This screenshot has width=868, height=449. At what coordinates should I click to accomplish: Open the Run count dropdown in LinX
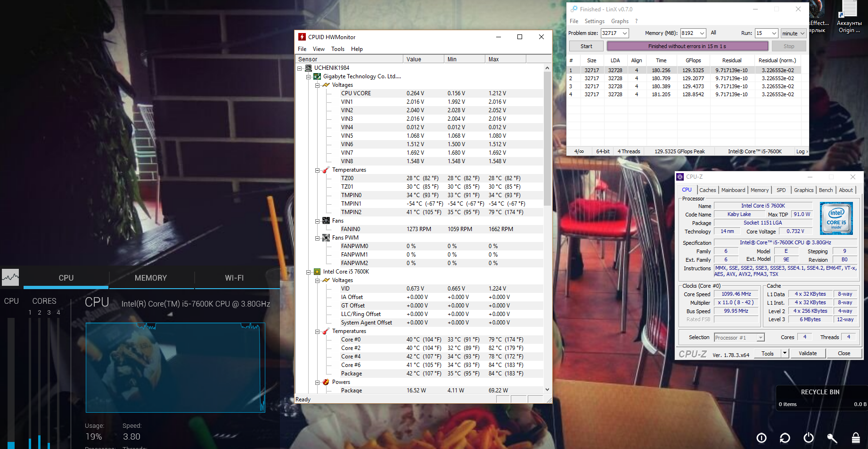tap(774, 33)
